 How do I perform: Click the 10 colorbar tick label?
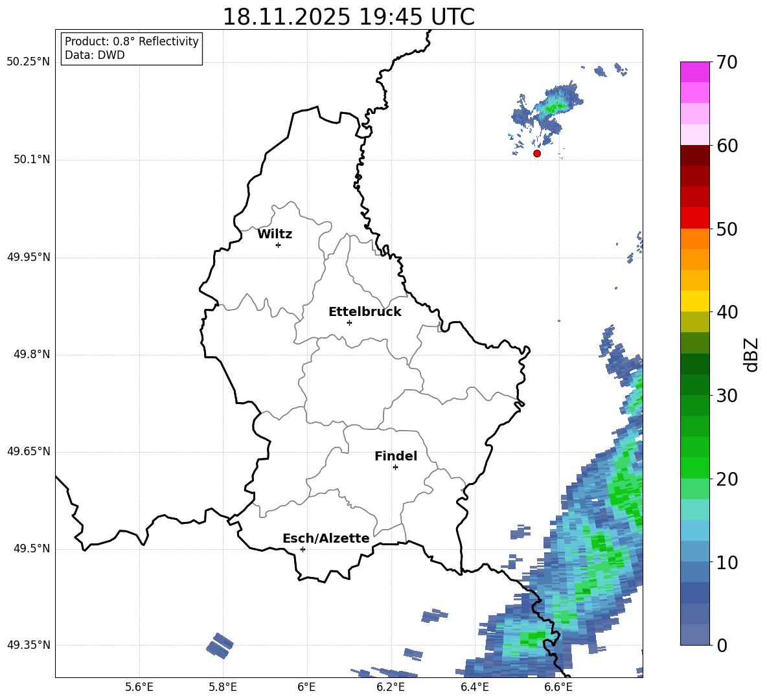coord(727,562)
